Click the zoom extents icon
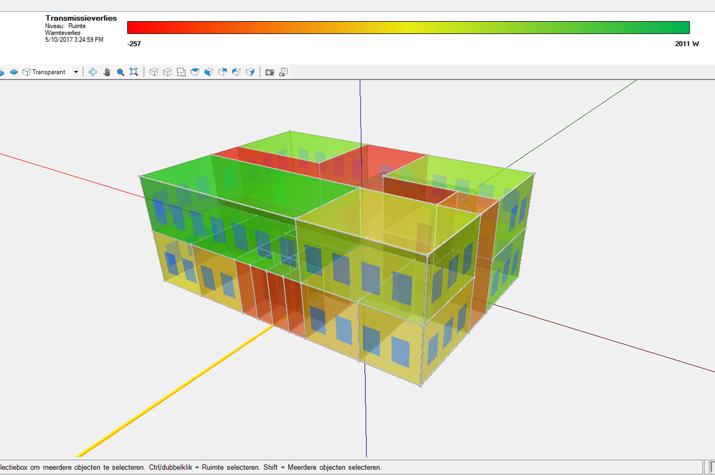This screenshot has height=475, width=715. click(134, 72)
